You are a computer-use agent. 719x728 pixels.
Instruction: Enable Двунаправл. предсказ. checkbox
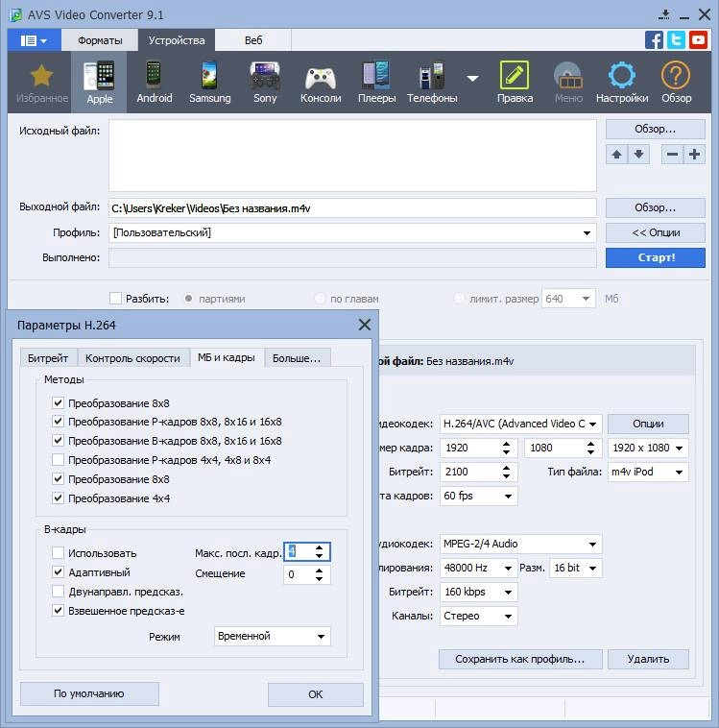point(58,592)
